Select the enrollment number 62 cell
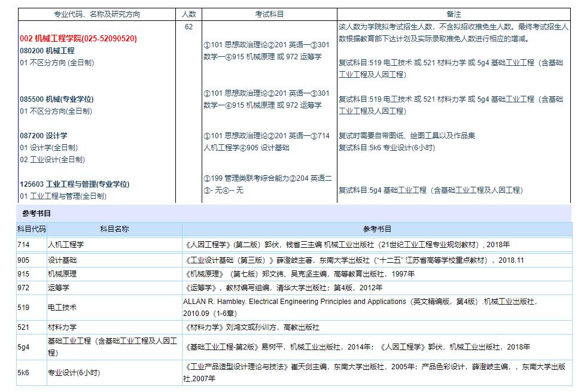 pos(188,28)
